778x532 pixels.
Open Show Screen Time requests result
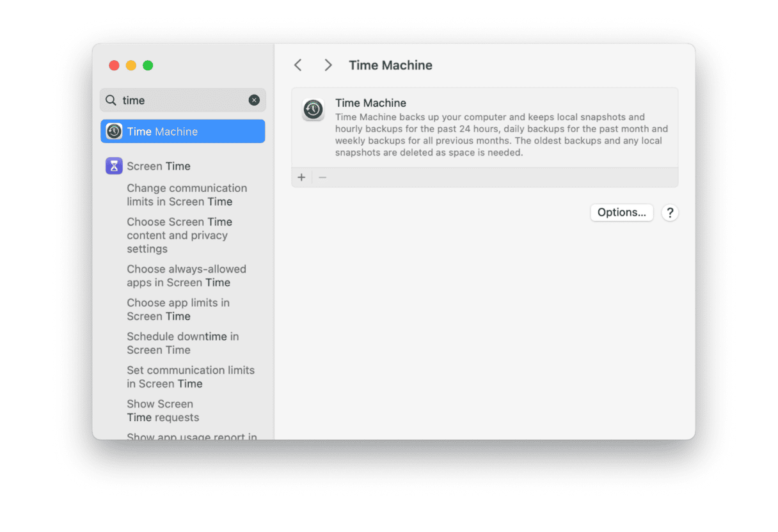point(163,411)
